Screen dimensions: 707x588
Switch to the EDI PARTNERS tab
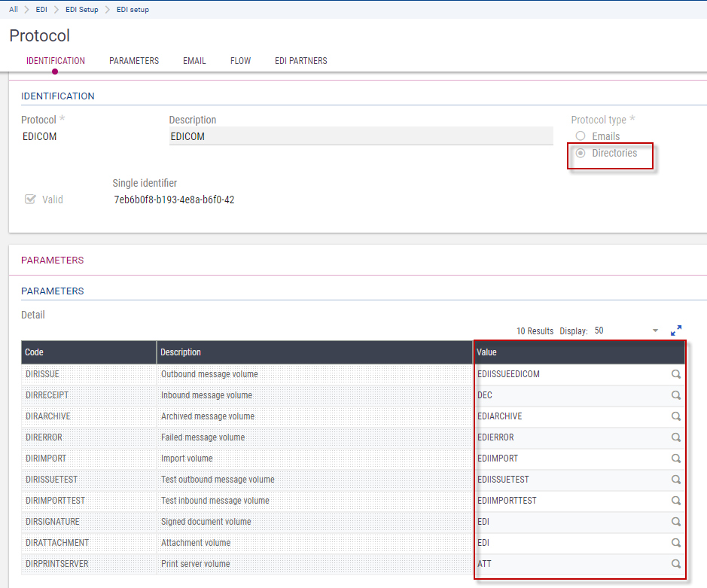click(300, 61)
